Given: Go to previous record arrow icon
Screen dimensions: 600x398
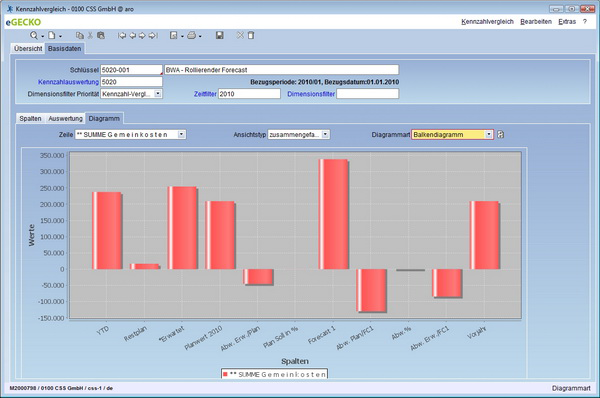Looking at the screenshot, I should [x=132, y=36].
